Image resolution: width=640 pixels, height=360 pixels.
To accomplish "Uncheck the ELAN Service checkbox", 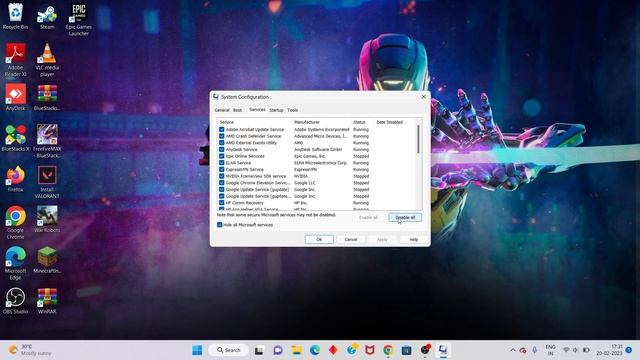I will tap(222, 163).
